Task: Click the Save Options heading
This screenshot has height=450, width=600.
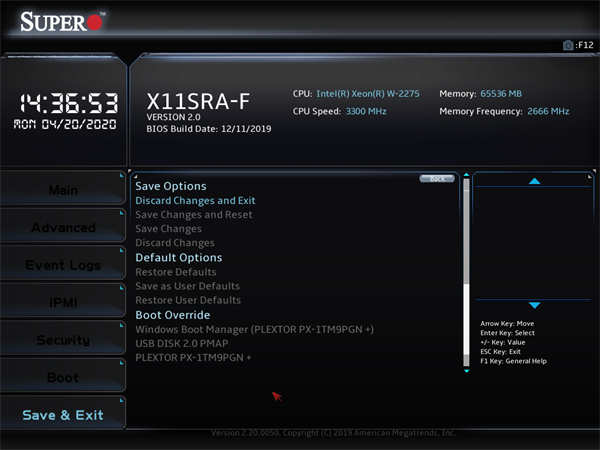Action: (171, 186)
